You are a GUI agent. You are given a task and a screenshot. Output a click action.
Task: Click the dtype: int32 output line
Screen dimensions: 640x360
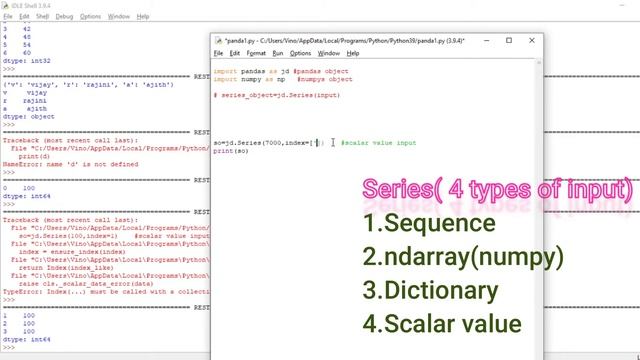(27, 61)
